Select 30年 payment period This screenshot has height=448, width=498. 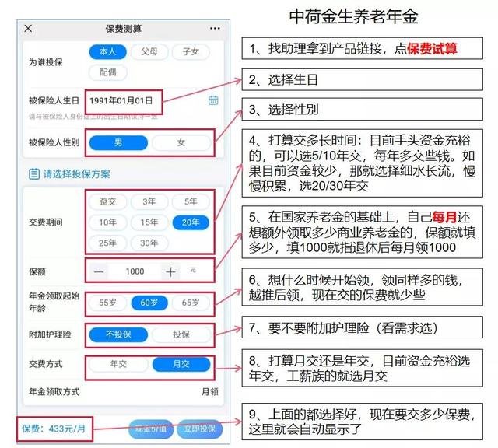[149, 243]
